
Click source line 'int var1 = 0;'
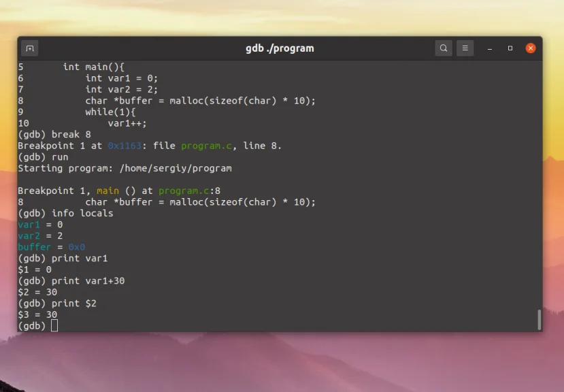(x=122, y=78)
